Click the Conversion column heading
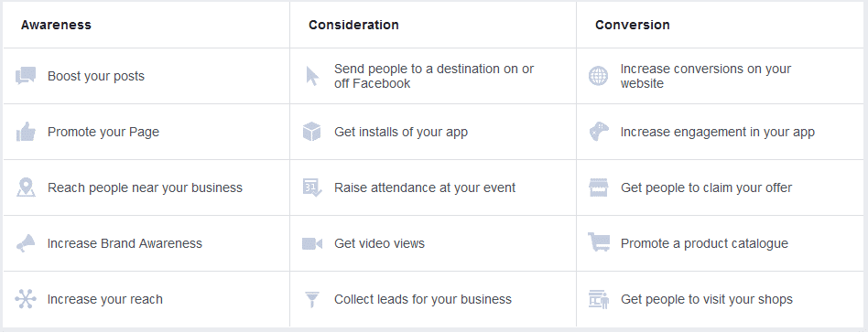Image resolution: width=868 pixels, height=332 pixels. click(632, 25)
